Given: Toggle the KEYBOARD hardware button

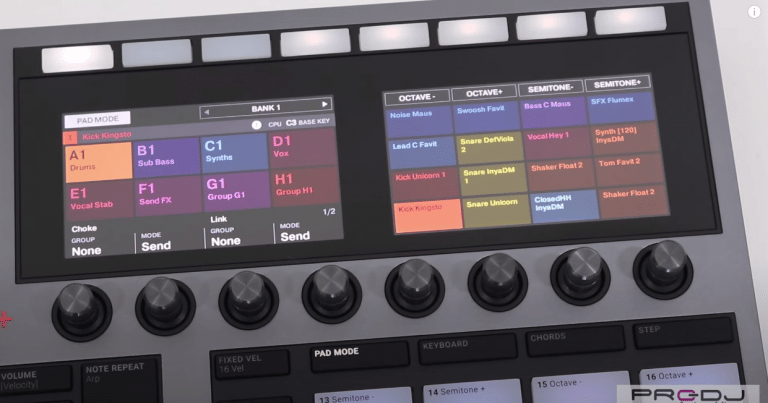Looking at the screenshot, I should [x=467, y=348].
